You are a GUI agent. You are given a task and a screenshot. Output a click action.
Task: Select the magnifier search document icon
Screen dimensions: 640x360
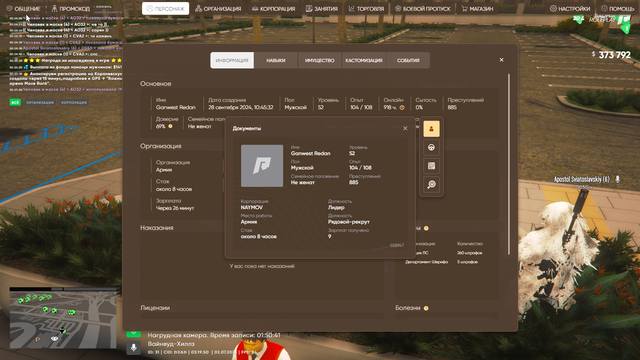[x=431, y=184]
